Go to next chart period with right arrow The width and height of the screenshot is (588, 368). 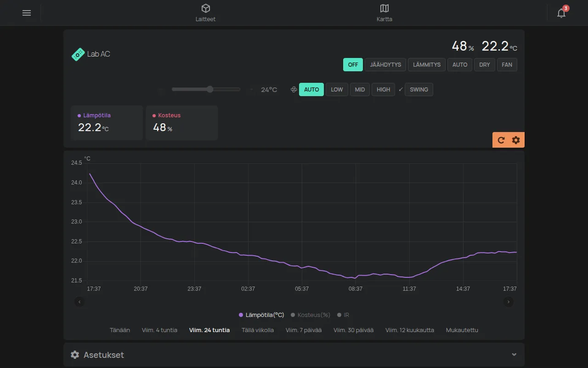pyautogui.click(x=509, y=302)
